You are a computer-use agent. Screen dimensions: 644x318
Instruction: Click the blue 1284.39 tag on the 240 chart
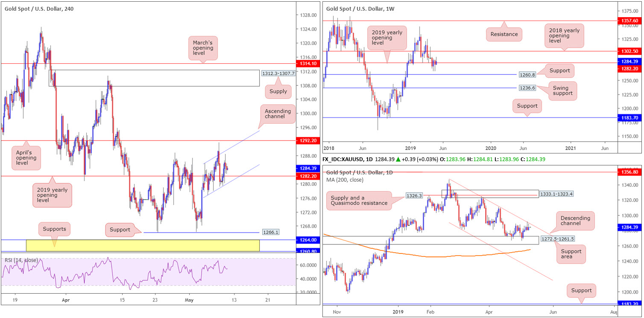coord(308,168)
